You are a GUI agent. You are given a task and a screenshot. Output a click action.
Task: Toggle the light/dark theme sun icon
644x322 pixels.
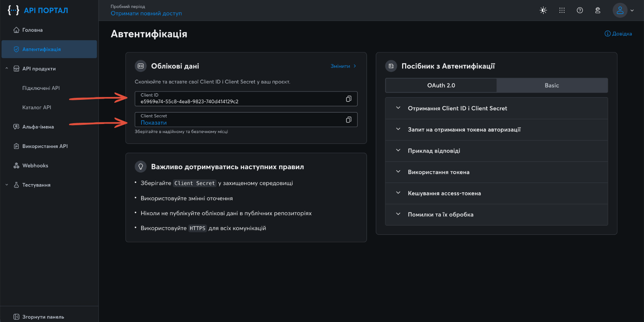(543, 10)
